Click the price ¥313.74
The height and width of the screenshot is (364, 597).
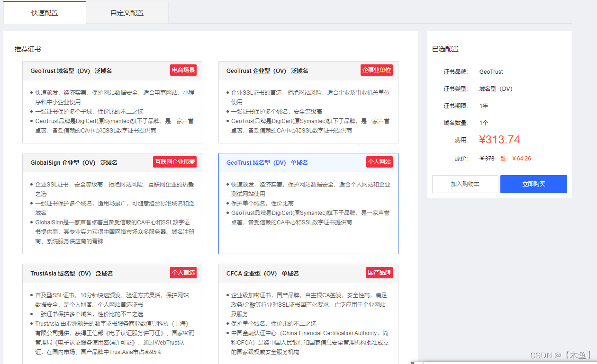point(499,140)
